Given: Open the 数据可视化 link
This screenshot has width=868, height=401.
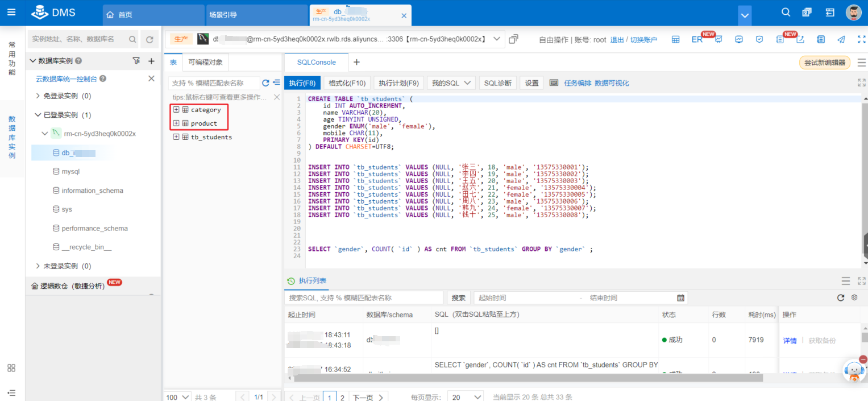Looking at the screenshot, I should [x=612, y=83].
